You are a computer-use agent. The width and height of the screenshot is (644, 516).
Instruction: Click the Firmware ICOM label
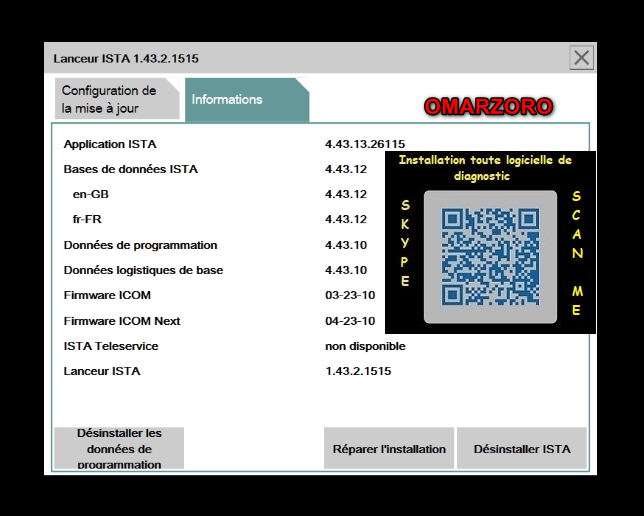[x=107, y=295]
